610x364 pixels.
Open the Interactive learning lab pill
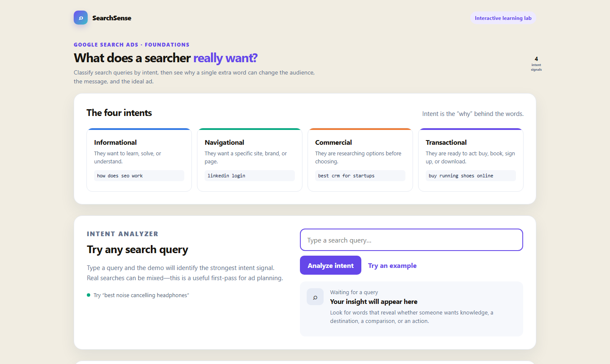pyautogui.click(x=503, y=18)
